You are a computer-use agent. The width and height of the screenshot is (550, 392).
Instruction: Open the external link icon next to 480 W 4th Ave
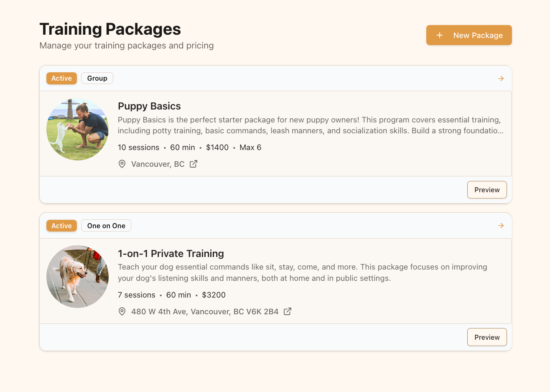pos(287,311)
